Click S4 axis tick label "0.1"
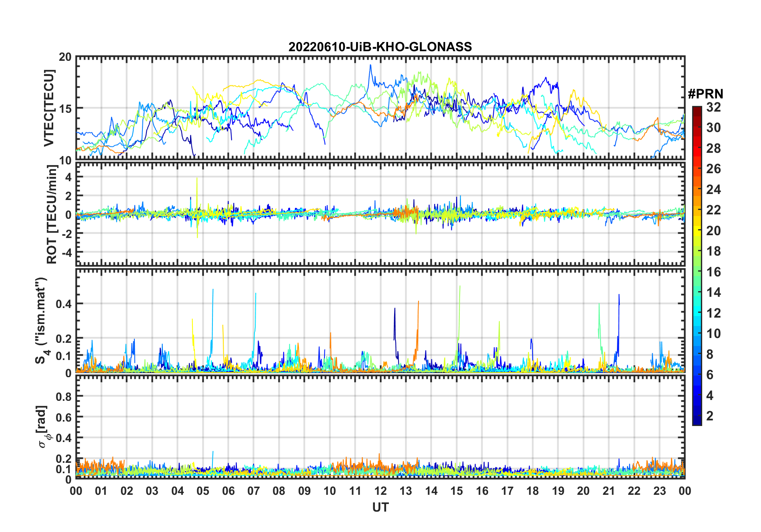The height and width of the screenshot is (532, 761). pos(64,356)
